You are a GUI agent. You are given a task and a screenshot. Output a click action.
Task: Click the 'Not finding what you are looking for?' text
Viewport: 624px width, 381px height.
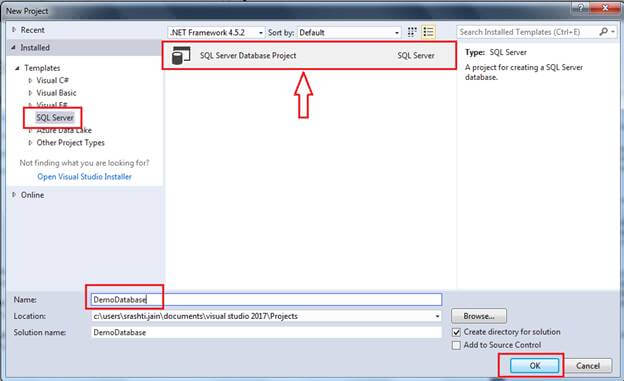click(84, 163)
